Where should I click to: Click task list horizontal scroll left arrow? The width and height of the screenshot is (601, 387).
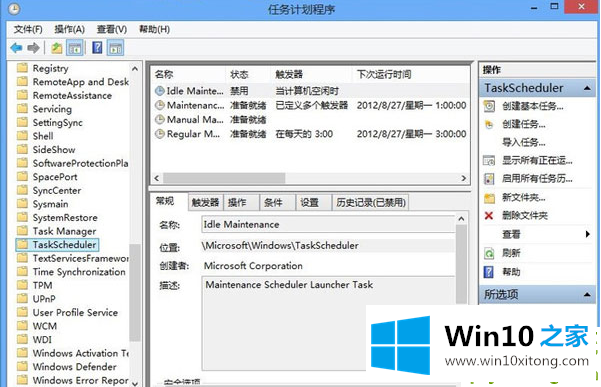tap(157, 178)
